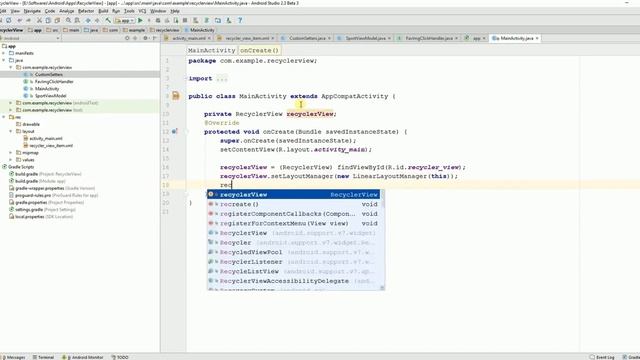Viewport: 640px width, 360px height.
Task: Collapse the java folder arrow
Action: (x=4, y=60)
